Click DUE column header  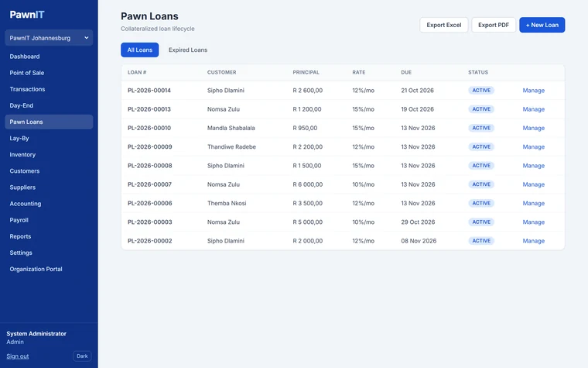point(406,73)
